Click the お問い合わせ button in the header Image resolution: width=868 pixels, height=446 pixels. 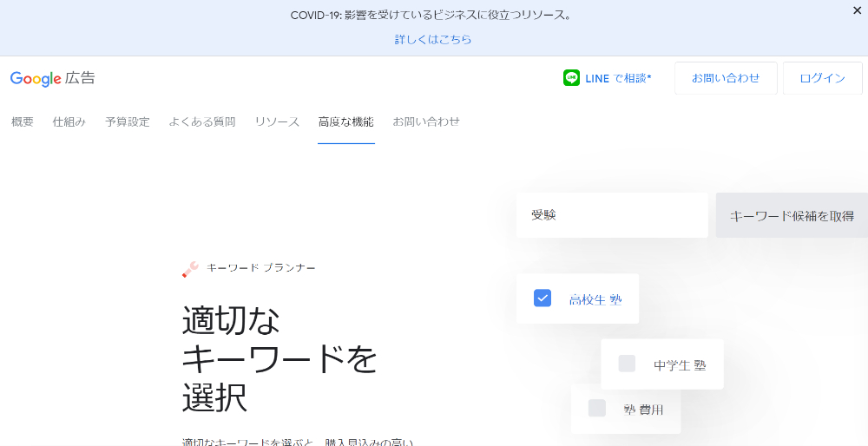coord(726,78)
